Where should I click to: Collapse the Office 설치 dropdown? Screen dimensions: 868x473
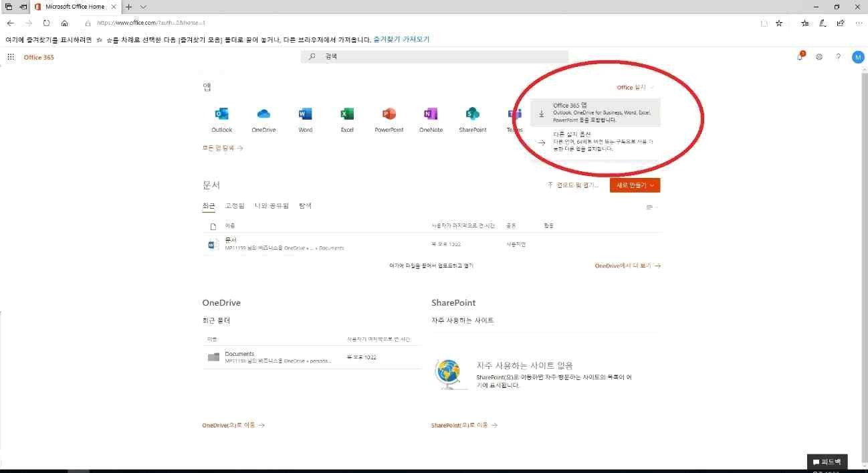tap(635, 88)
